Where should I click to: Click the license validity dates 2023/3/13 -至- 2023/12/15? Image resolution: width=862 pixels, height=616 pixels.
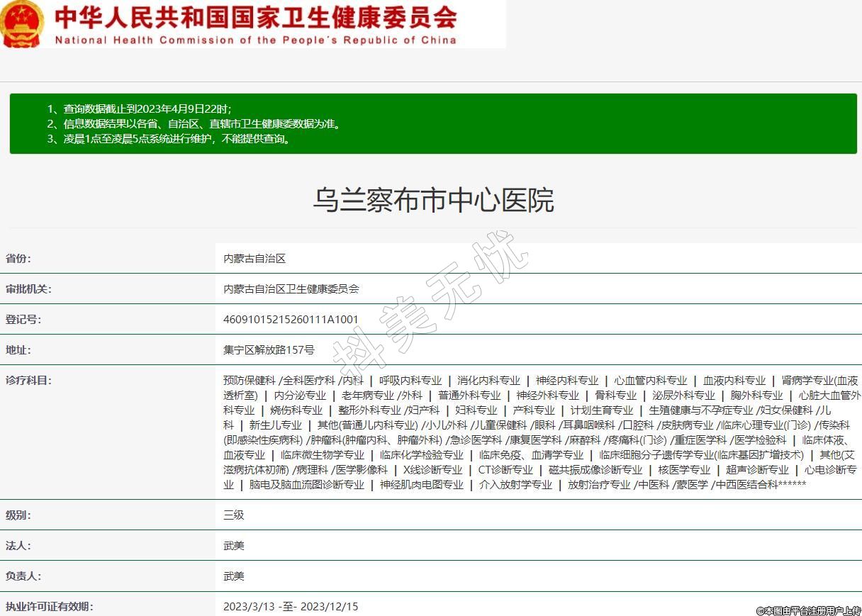coord(291,607)
